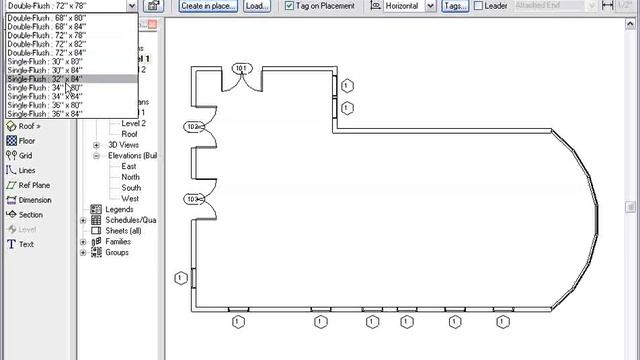This screenshot has height=360, width=640.
Task: Choose Single-Flush : 36" x 80" from list
Action: (x=71, y=105)
